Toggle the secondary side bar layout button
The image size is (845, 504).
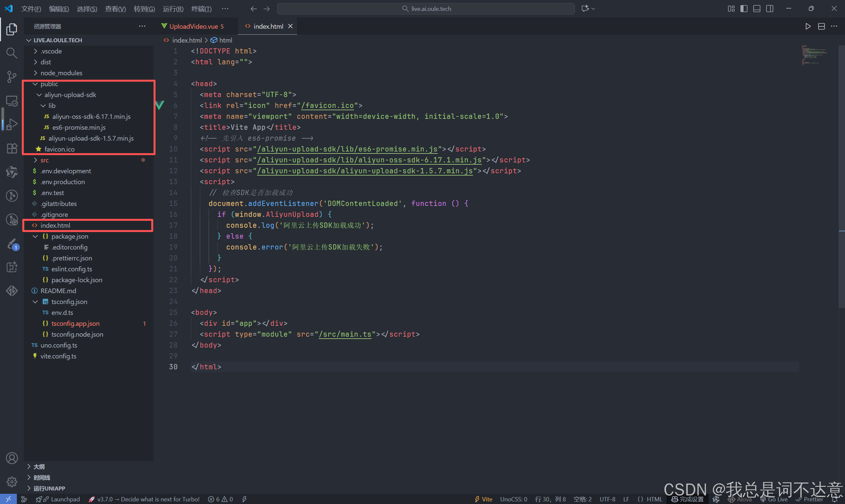770,9
